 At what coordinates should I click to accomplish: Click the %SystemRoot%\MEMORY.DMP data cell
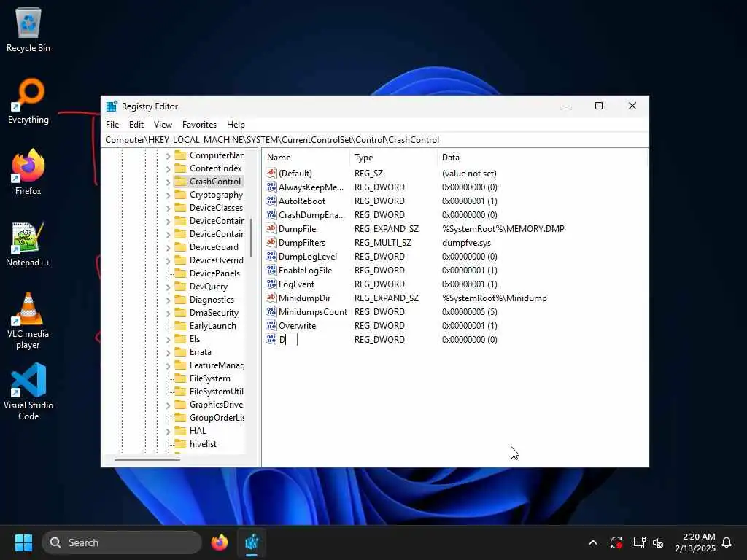(503, 228)
